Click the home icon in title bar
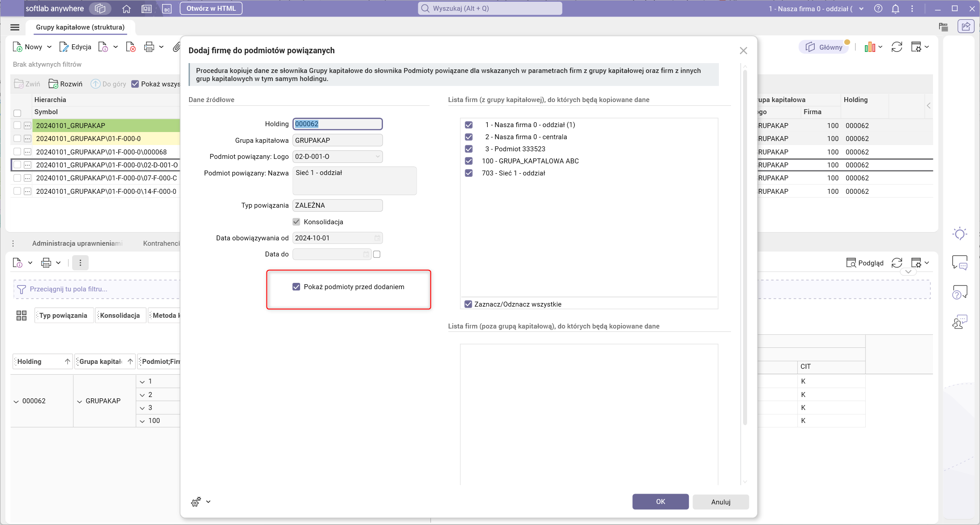Viewport: 980px width, 525px height. click(126, 9)
